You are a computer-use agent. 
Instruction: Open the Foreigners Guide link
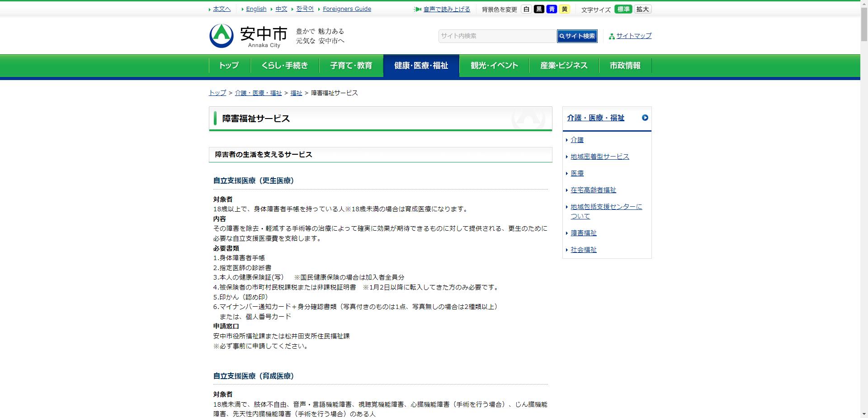(347, 9)
